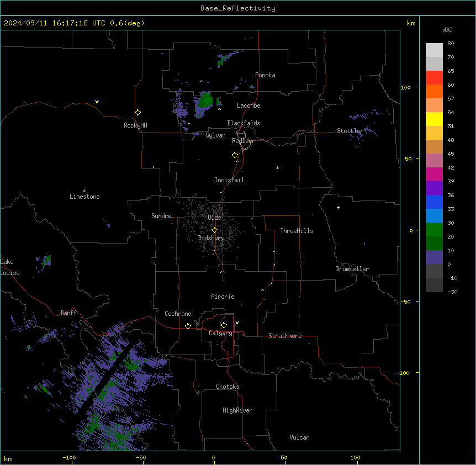Click the RockyMH label
The width and height of the screenshot is (476, 465).
point(135,125)
